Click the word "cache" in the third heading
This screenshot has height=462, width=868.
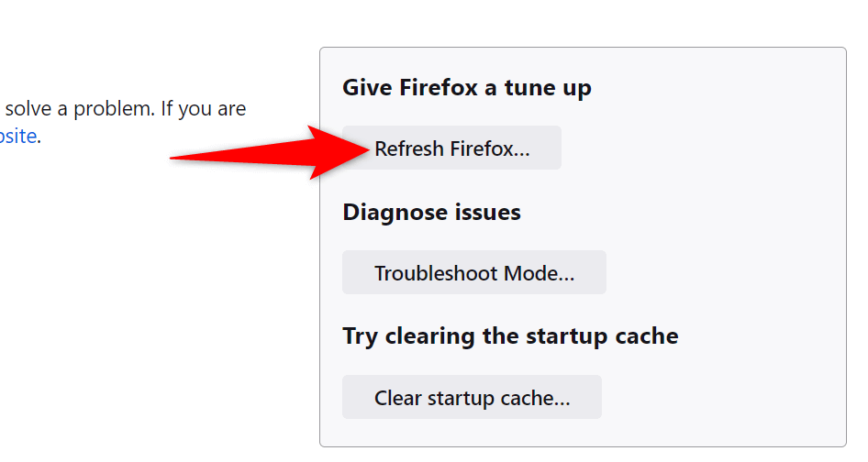click(647, 335)
